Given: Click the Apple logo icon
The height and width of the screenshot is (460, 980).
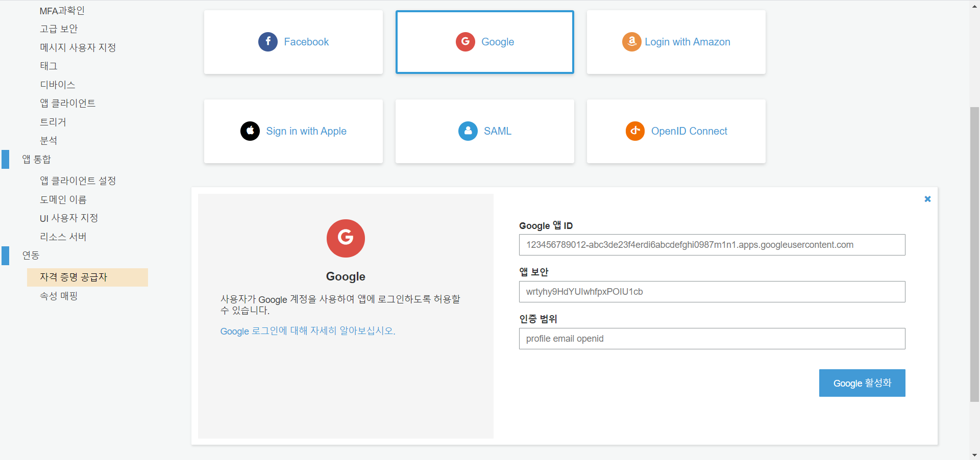Looking at the screenshot, I should pyautogui.click(x=250, y=131).
